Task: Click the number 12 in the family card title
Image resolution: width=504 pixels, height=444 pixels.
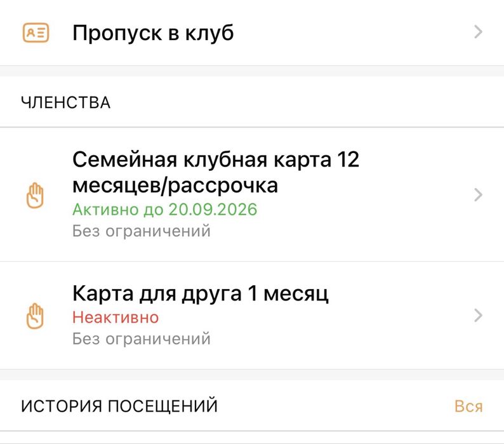Action: (x=346, y=159)
